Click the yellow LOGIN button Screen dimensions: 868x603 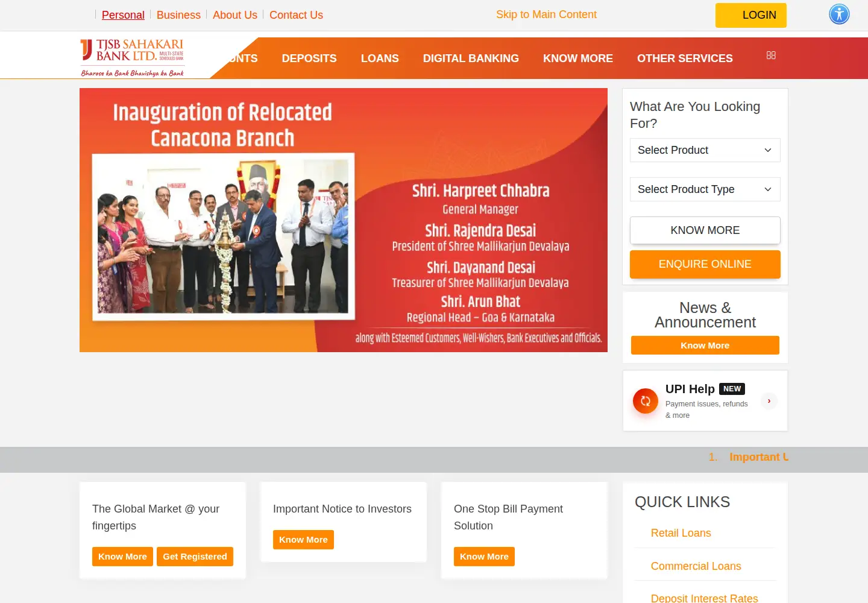751,15
